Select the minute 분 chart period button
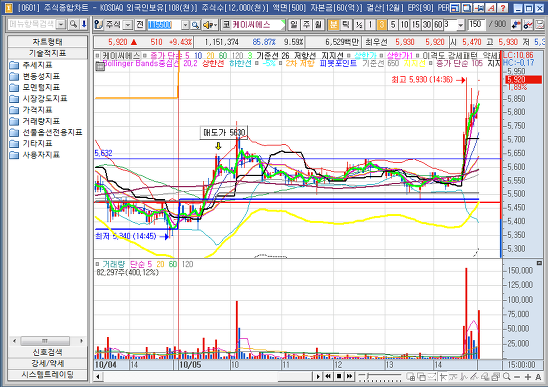The height and width of the screenshot is (387, 548). 333,25
